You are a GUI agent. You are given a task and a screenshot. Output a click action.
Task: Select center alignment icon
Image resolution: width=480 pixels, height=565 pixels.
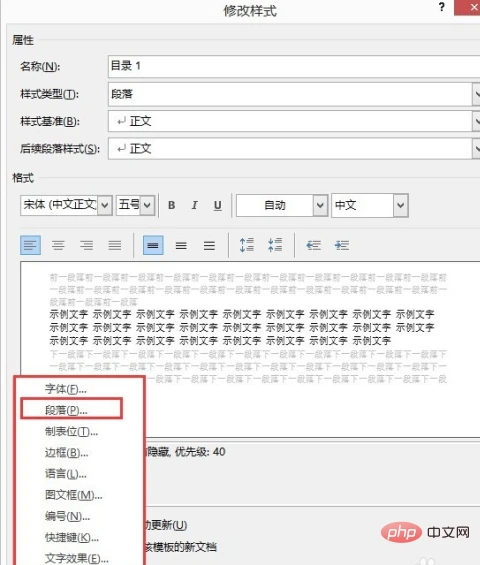pos(58,245)
